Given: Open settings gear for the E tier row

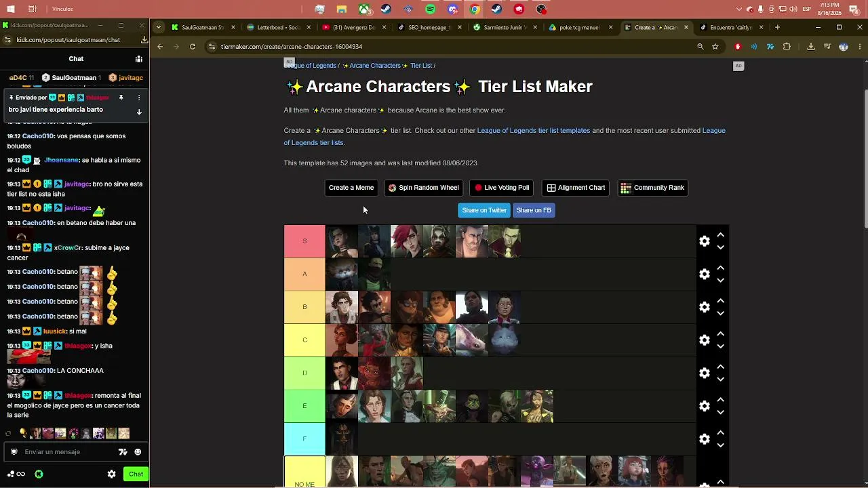Looking at the screenshot, I should coord(705,406).
